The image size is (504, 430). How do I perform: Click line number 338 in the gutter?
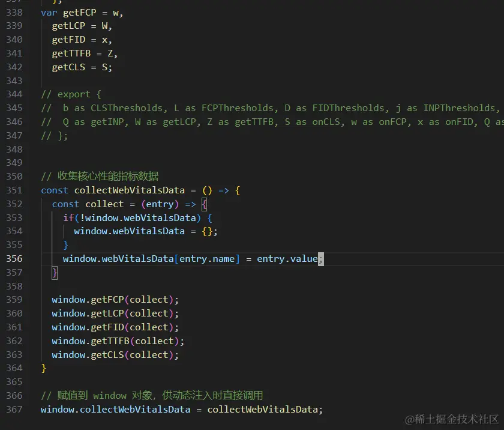14,13
